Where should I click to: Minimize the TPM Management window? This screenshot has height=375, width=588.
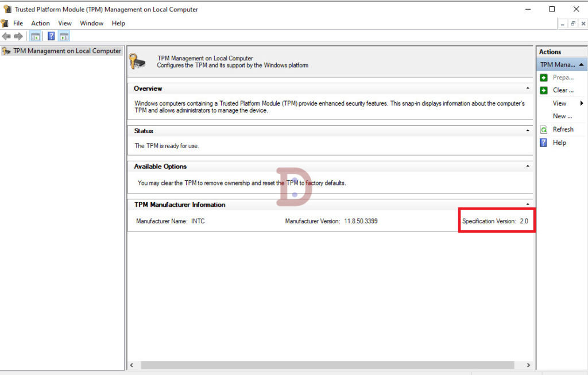(x=528, y=9)
